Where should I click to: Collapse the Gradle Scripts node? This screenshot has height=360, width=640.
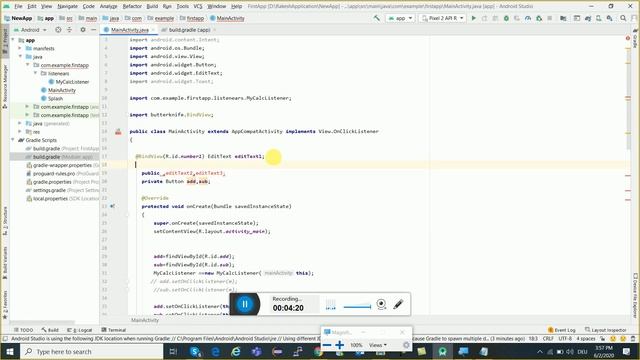[13, 140]
